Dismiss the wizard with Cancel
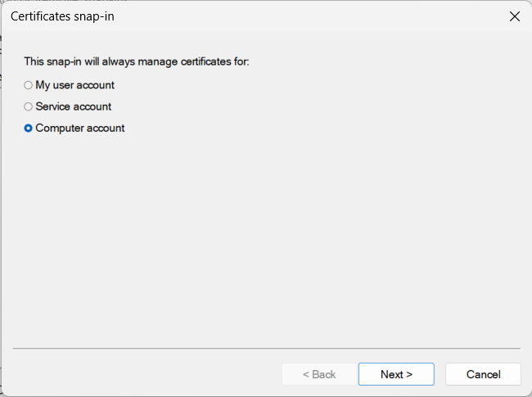The image size is (532, 397). point(483,374)
